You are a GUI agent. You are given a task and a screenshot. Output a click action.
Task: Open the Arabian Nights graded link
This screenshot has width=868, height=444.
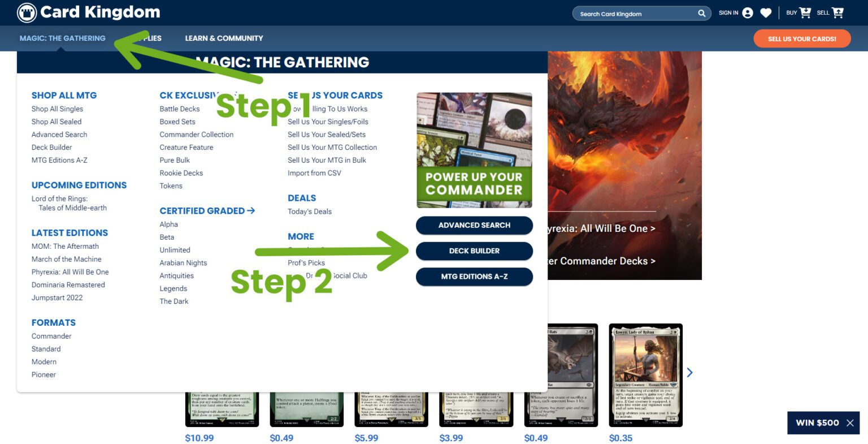[x=183, y=262]
